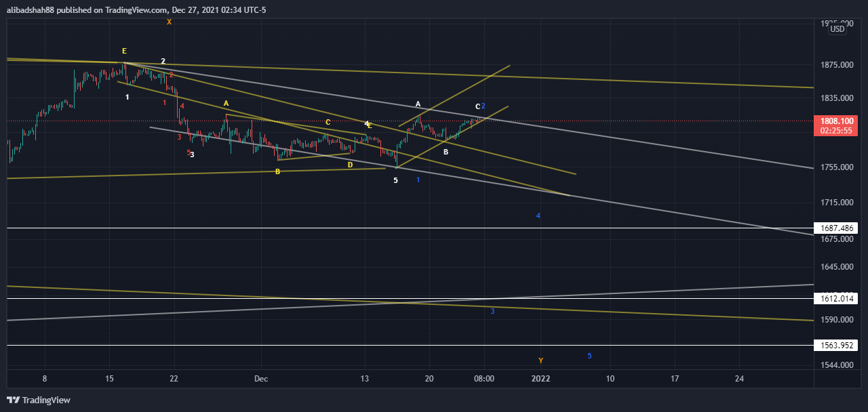
Task: Select the red 4 wave label
Action: coord(182,106)
